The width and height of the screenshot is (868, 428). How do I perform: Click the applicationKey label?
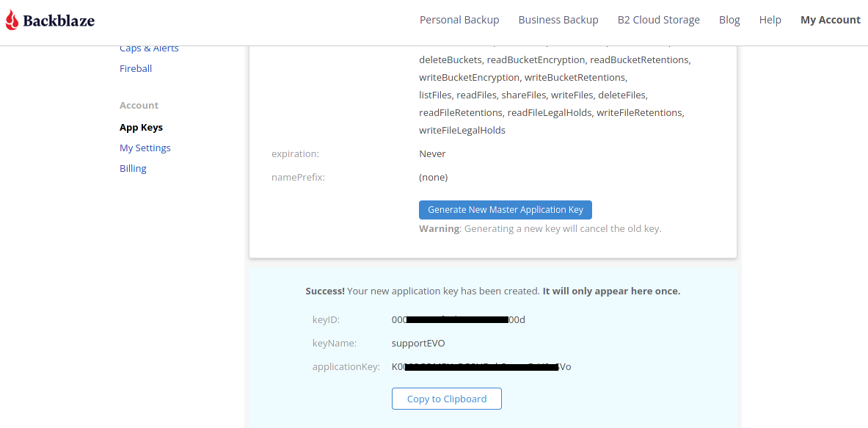[346, 366]
